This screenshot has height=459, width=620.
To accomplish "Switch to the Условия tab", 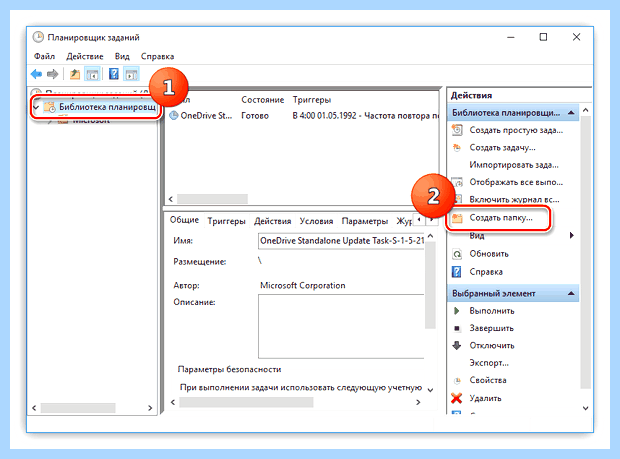I will pos(316,221).
